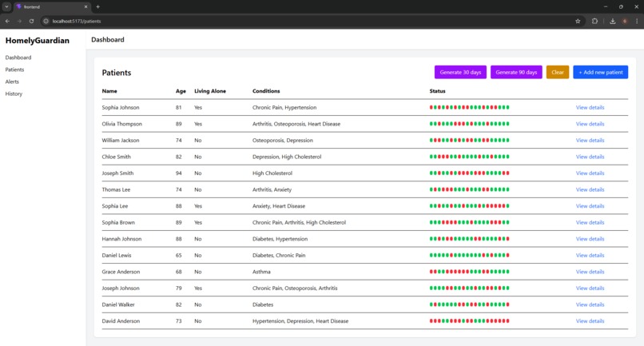Image resolution: width=644 pixels, height=346 pixels.
Task: View details for Sophia Lee
Action: tap(590, 206)
